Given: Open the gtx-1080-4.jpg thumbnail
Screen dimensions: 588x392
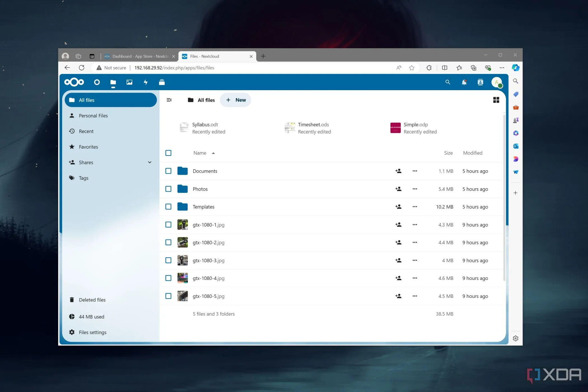Looking at the screenshot, I should (183, 278).
